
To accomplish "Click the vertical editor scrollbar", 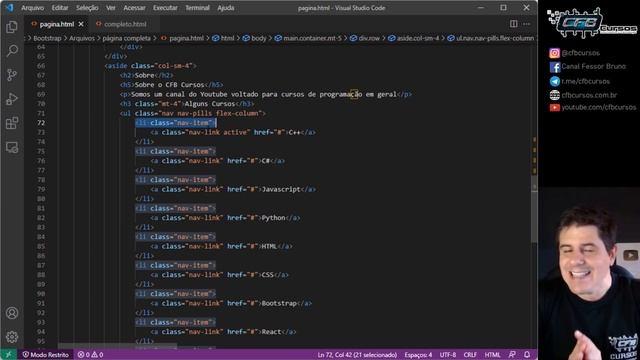I will [x=534, y=208].
